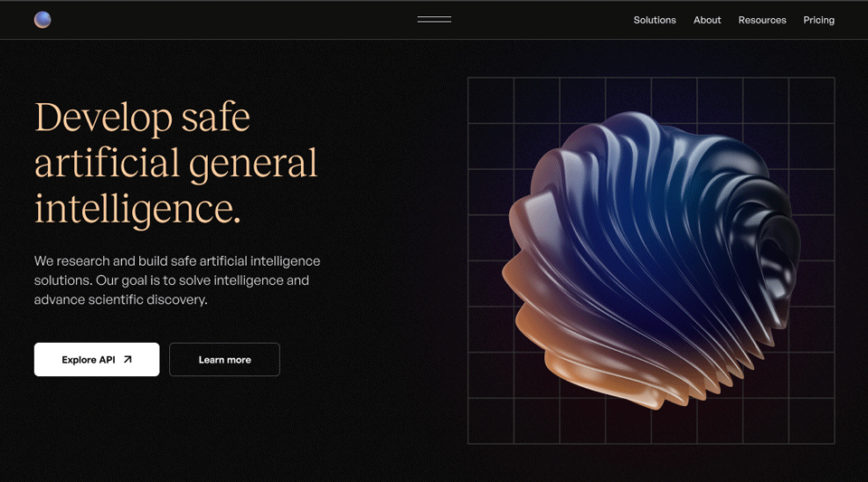This screenshot has width=868, height=482.
Task: Click the Learn more button
Action: (224, 359)
